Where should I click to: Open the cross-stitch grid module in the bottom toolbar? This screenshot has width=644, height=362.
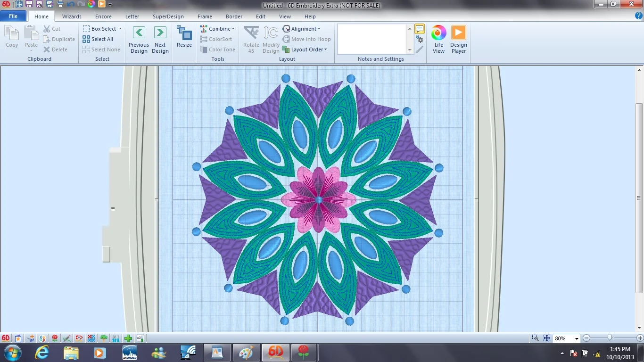coord(91,338)
